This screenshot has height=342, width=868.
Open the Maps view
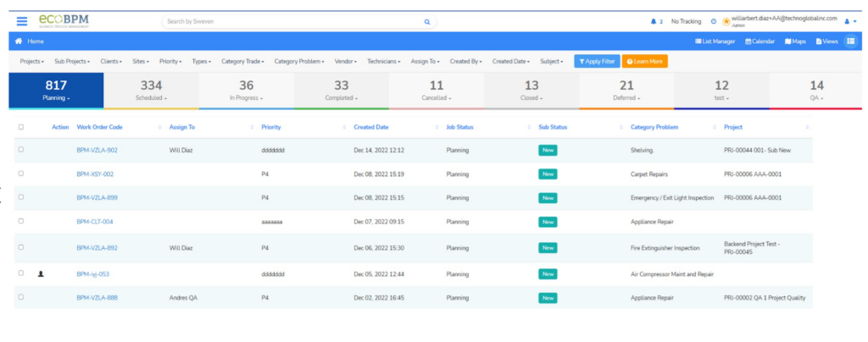[795, 41]
